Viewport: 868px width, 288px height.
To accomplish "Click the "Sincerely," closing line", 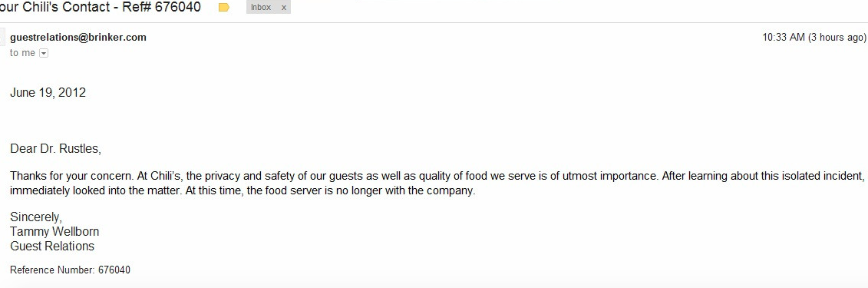I will [x=36, y=217].
